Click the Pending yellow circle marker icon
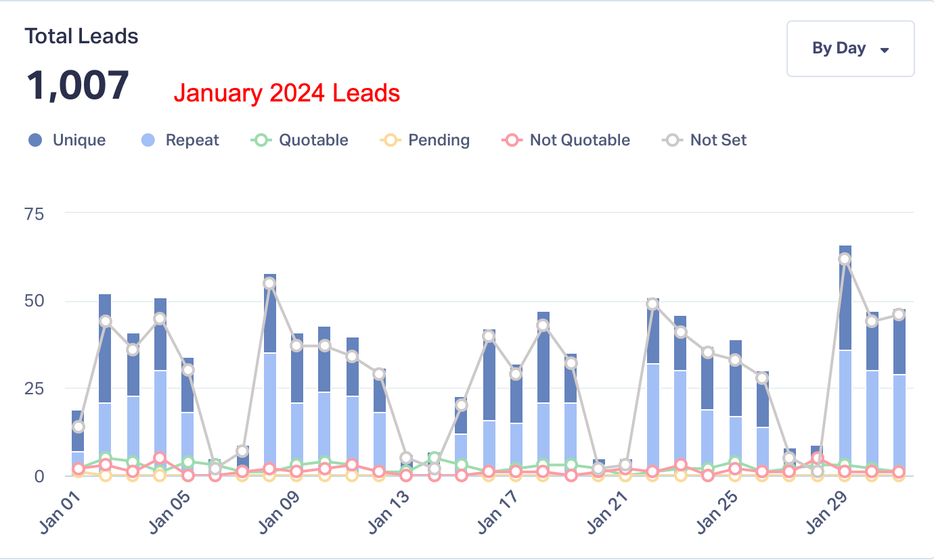 (391, 140)
